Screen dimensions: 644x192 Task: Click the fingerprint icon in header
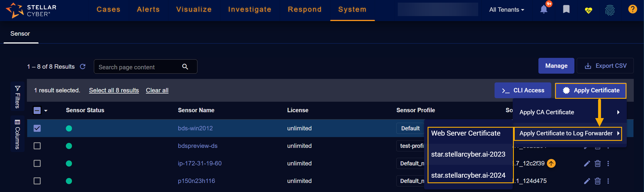pos(610,10)
